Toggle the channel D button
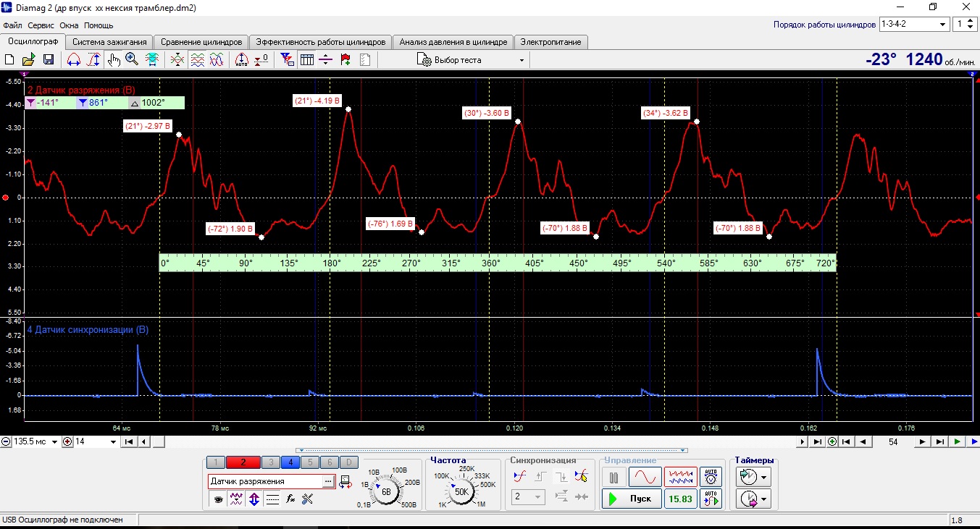The width and height of the screenshot is (980, 529). click(348, 462)
